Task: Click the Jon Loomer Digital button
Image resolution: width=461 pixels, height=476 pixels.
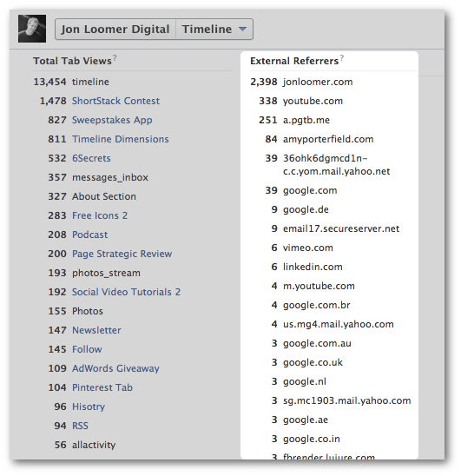Action: point(115,30)
